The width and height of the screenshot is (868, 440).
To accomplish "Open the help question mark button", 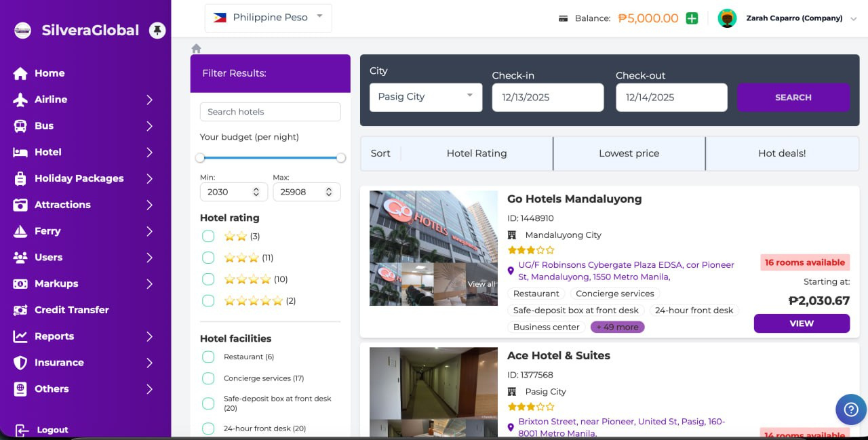I will click(x=850, y=409).
